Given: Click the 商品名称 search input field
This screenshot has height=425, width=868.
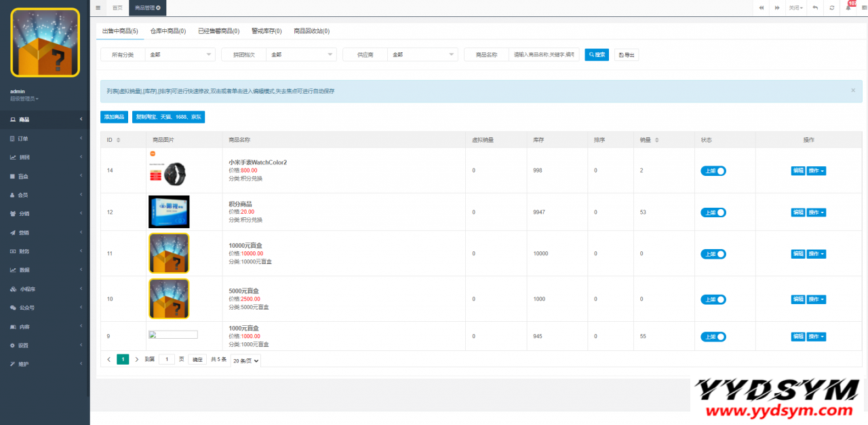Looking at the screenshot, I should tap(544, 54).
